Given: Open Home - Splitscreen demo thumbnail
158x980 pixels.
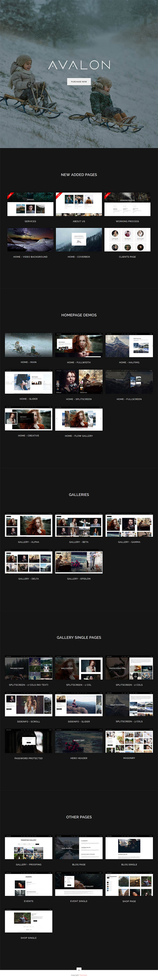Looking at the screenshot, I should coord(79,381).
